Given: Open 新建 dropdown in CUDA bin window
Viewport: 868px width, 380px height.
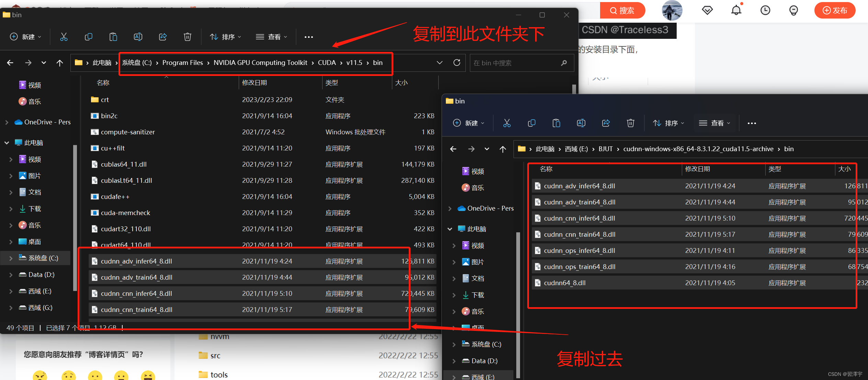Looking at the screenshot, I should [26, 37].
